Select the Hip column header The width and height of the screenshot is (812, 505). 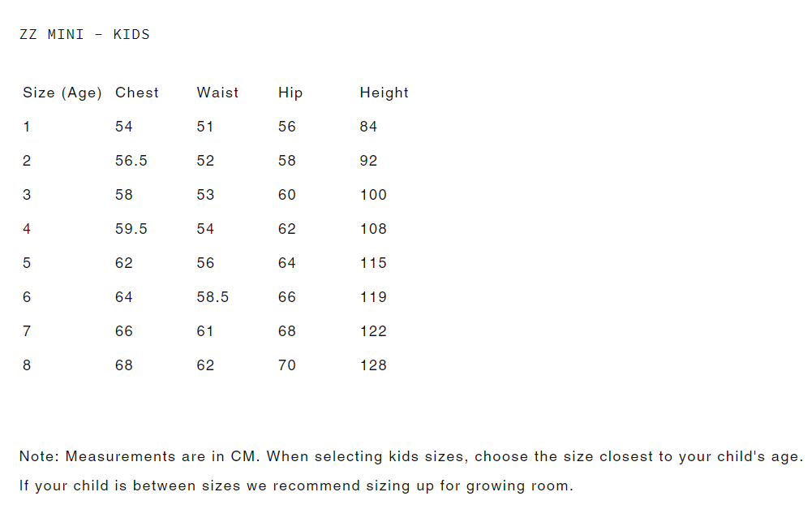[290, 93]
